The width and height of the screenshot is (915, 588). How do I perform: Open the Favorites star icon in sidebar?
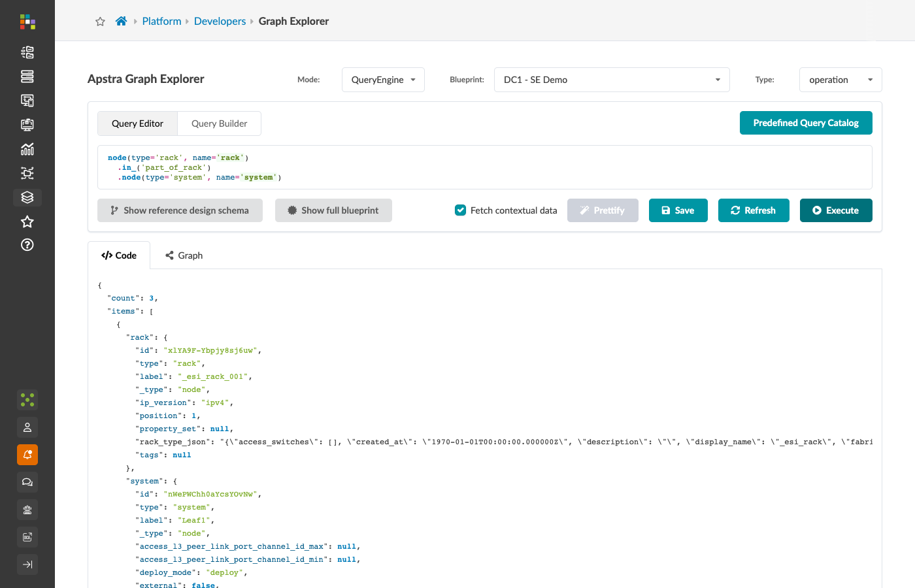coord(27,221)
